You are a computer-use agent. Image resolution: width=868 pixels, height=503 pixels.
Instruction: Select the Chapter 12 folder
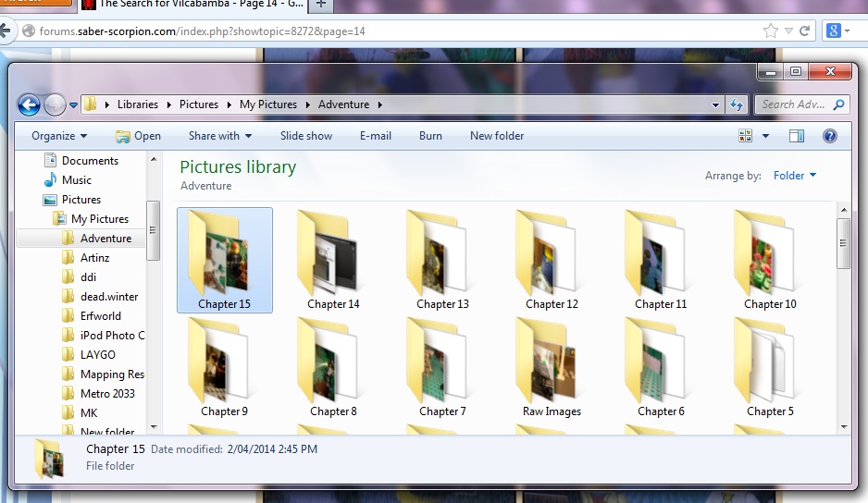tap(552, 260)
